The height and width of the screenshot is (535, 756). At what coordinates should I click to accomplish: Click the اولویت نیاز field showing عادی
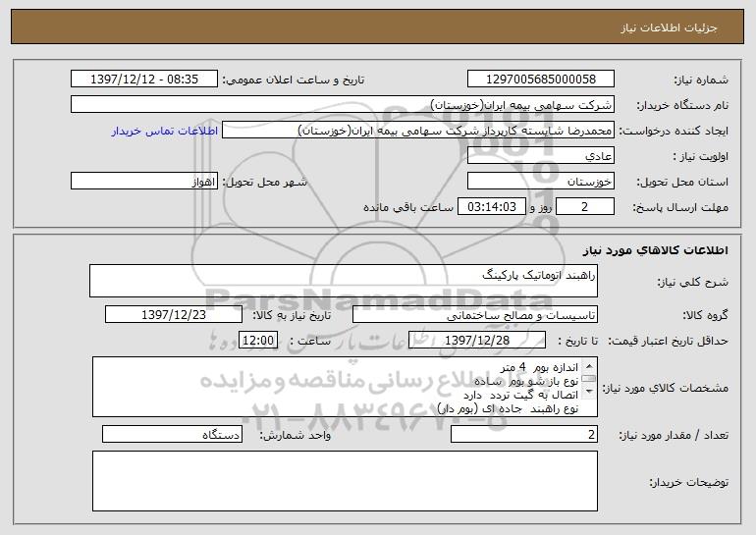pyautogui.click(x=540, y=156)
